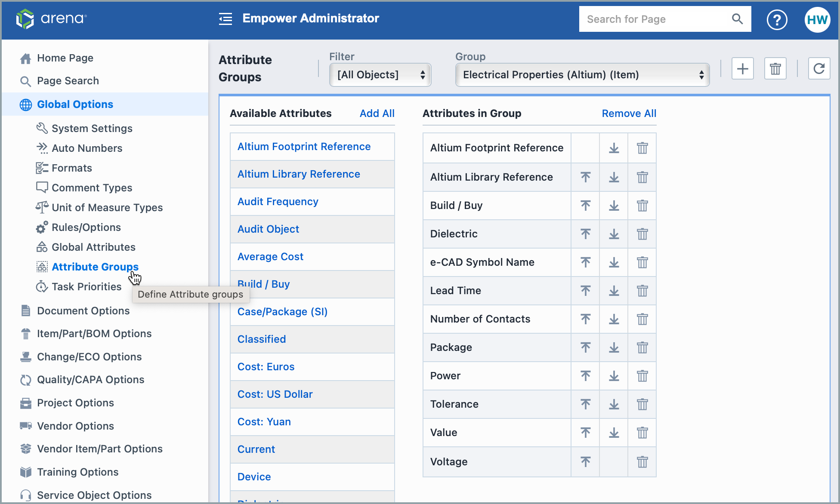This screenshot has height=504, width=840.
Task: Collapse the left navigation sidebar
Action: pyautogui.click(x=225, y=19)
